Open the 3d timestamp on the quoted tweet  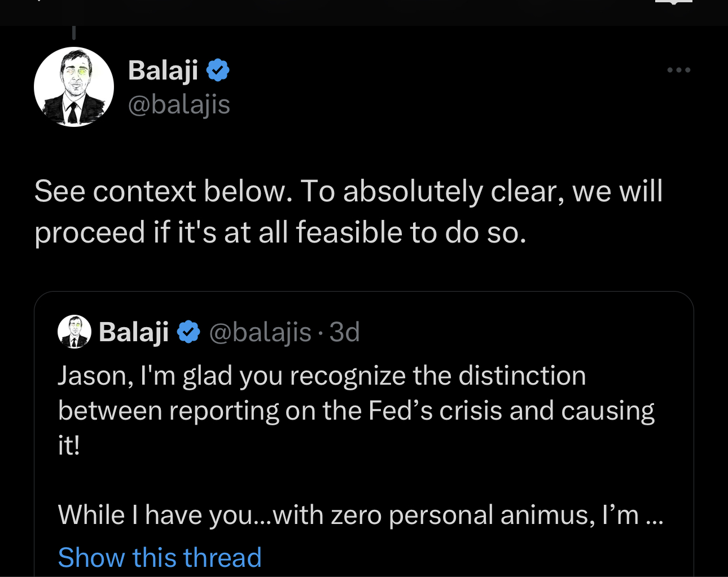tap(345, 332)
